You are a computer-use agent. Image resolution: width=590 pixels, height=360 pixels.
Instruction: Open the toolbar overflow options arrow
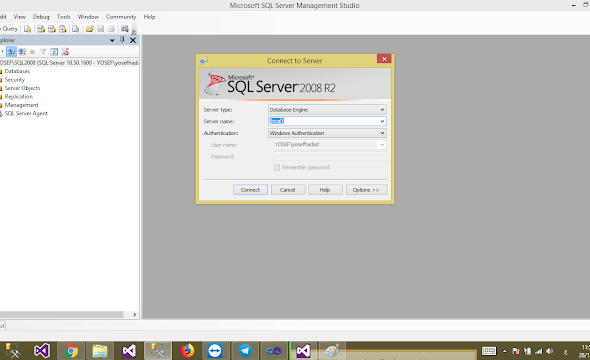click(134, 31)
